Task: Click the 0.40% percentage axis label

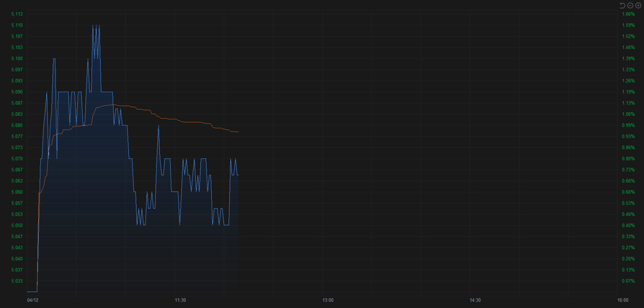Action: [628, 226]
